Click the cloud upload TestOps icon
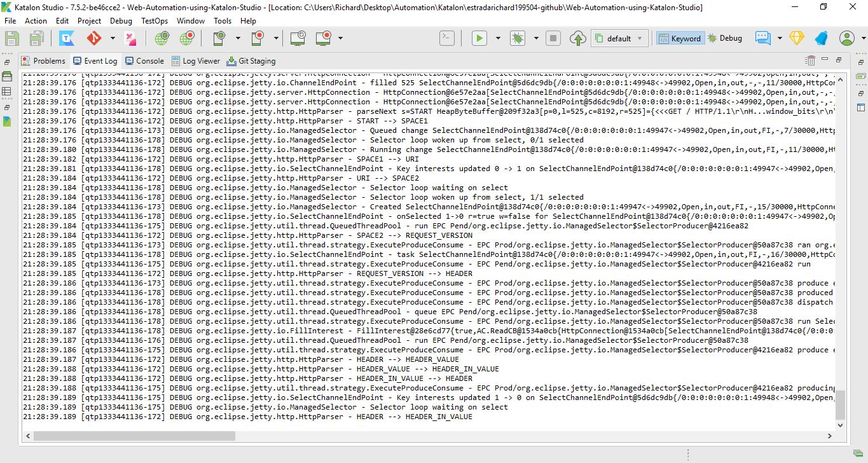This screenshot has height=463, width=868. [x=577, y=38]
